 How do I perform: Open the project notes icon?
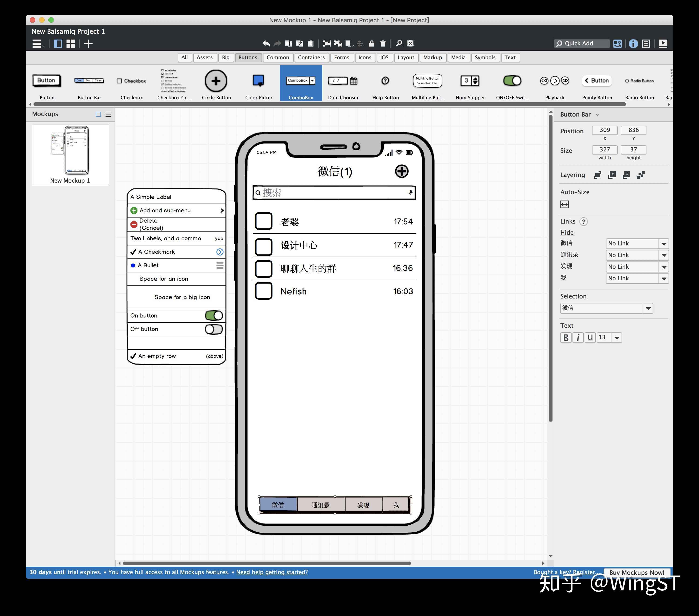[646, 44]
